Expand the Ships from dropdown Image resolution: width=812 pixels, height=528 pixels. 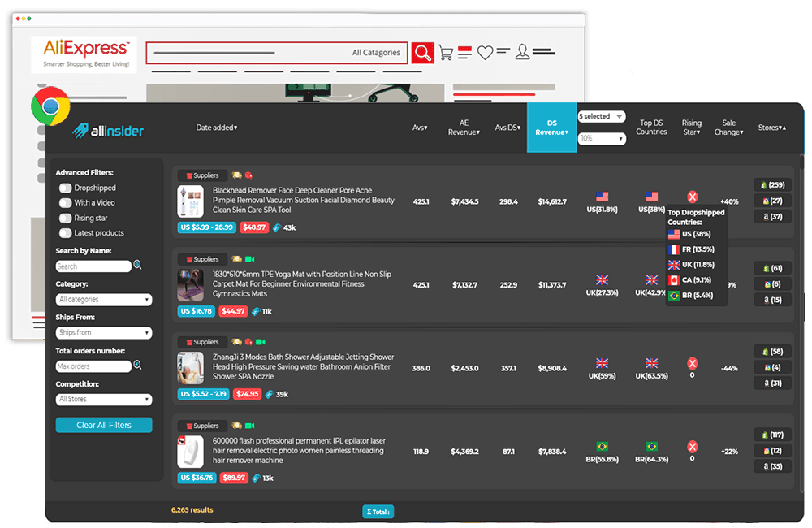coord(104,333)
